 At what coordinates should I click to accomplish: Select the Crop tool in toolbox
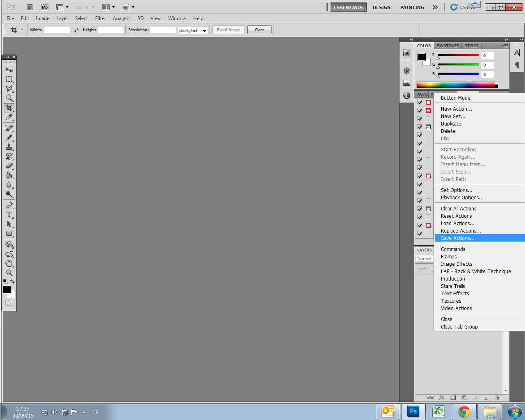point(9,107)
